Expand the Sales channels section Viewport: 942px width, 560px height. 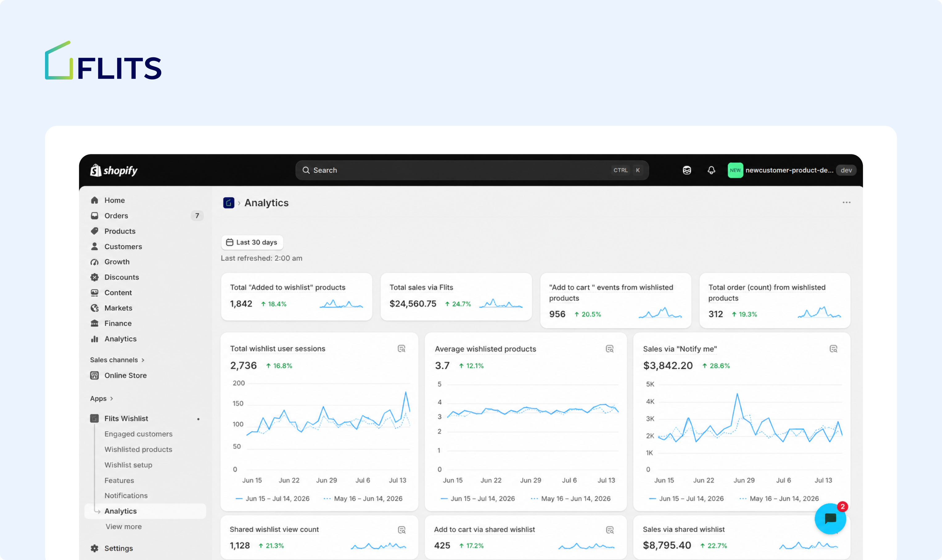tap(117, 360)
